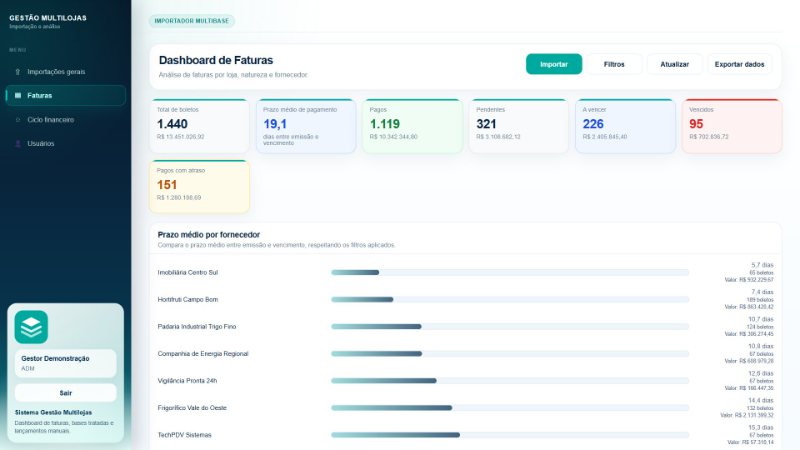The width and height of the screenshot is (800, 450).
Task: Click supplier name Vigilância Pronta 24h
Action: 187,381
